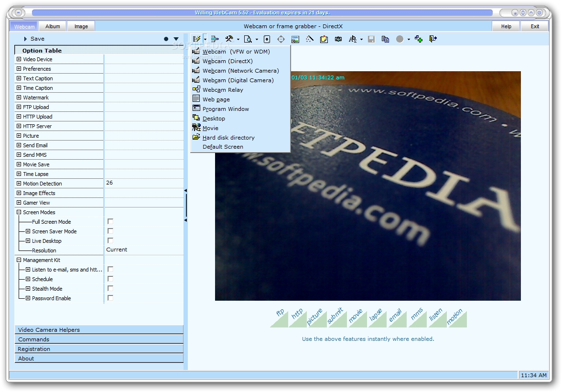This screenshot has height=392, width=562.
Task: Click the spade playing card toolbar icon
Action: pos(267,39)
